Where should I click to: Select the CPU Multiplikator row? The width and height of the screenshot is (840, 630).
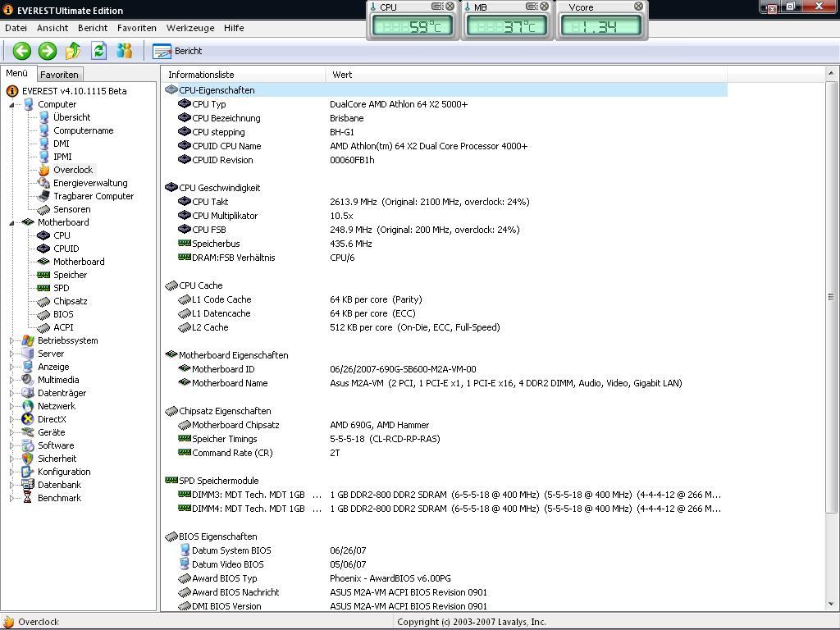click(445, 216)
